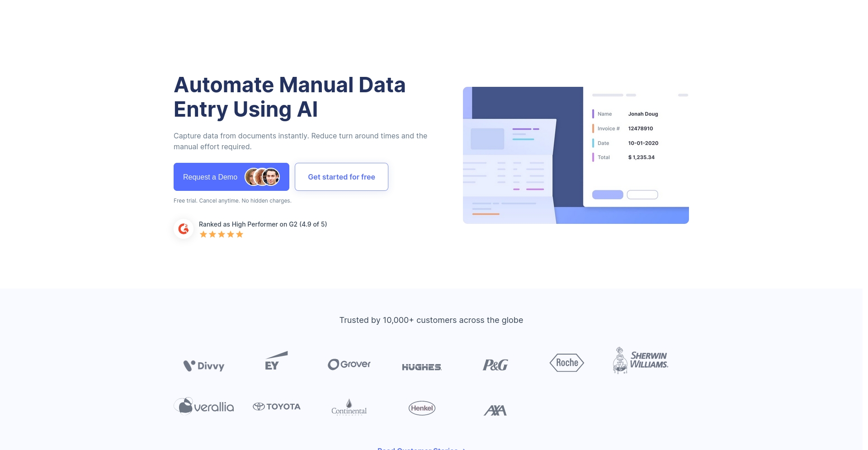Click the Hughes customer logo
Image resolution: width=868 pixels, height=450 pixels.
tap(422, 367)
